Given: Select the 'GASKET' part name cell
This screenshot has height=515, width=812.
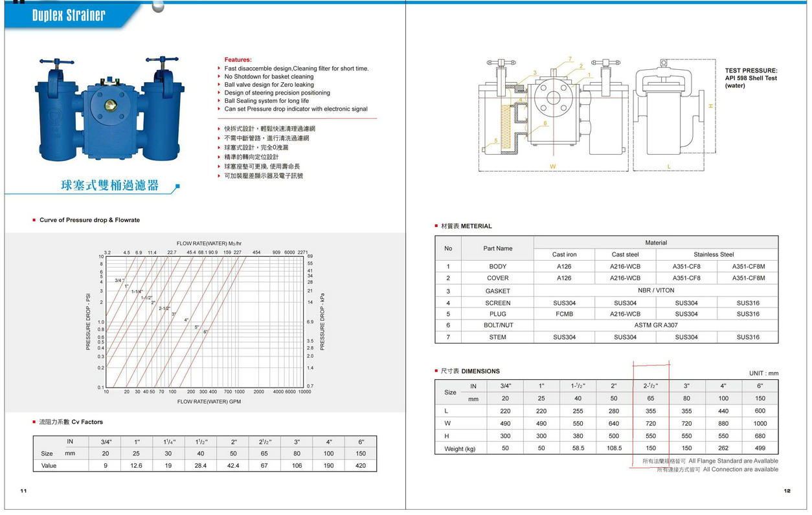Looking at the screenshot, I should click(x=498, y=291).
